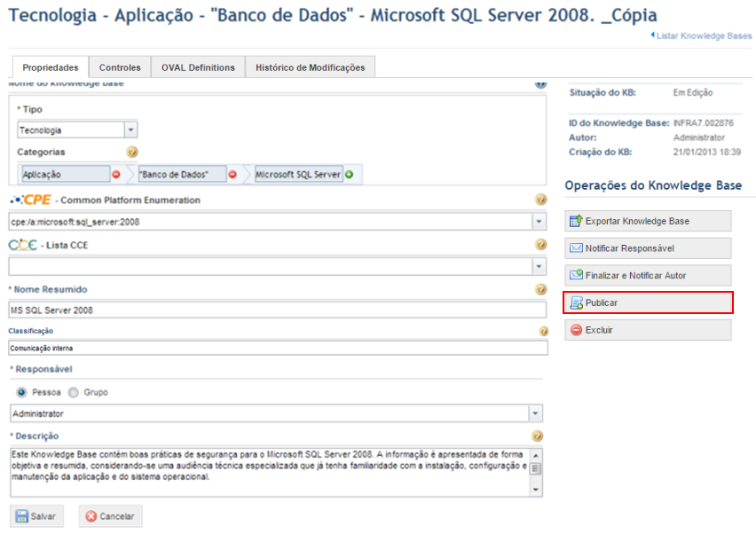756x534 pixels.
Task: Expand the CPE dropdown list
Action: pos(539,222)
